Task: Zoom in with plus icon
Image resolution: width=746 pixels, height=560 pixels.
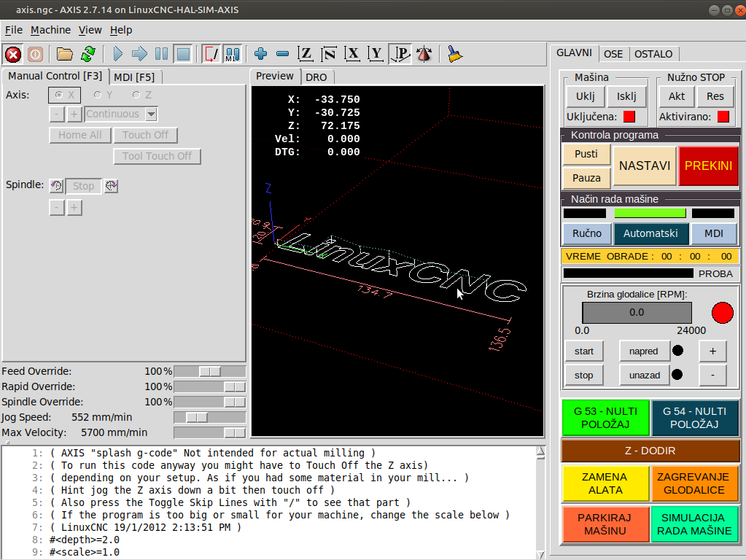Action: click(x=261, y=54)
